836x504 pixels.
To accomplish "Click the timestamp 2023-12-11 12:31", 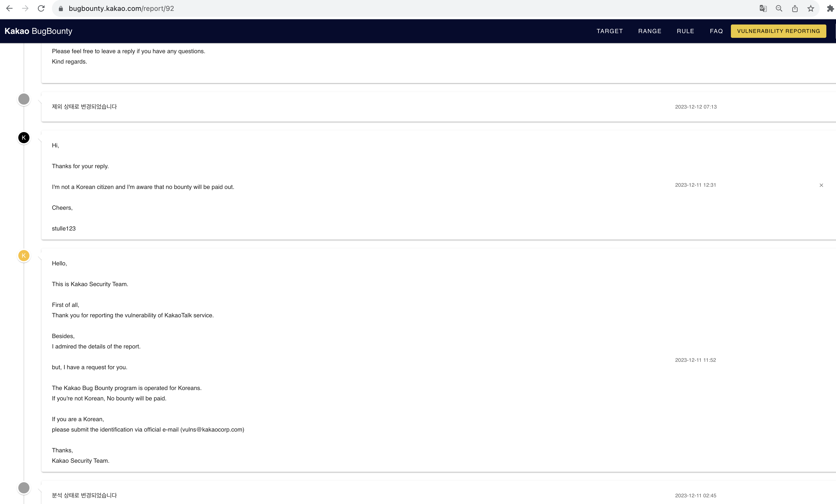I will [695, 185].
